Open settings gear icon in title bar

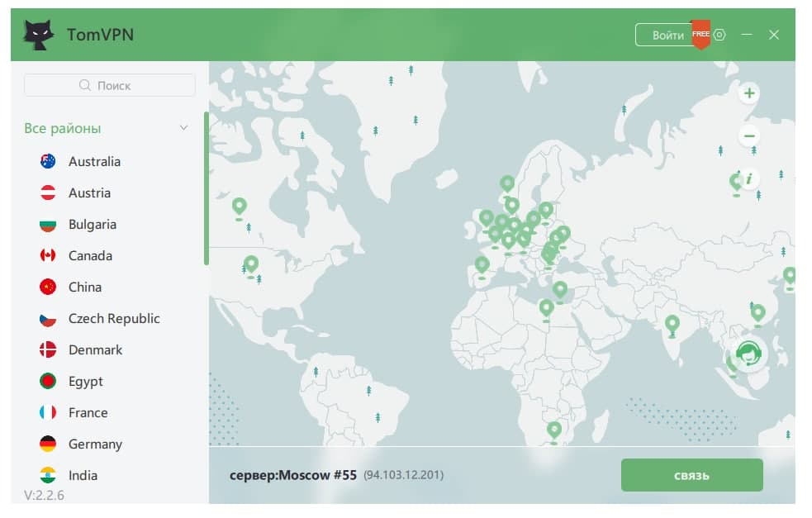pos(719,35)
